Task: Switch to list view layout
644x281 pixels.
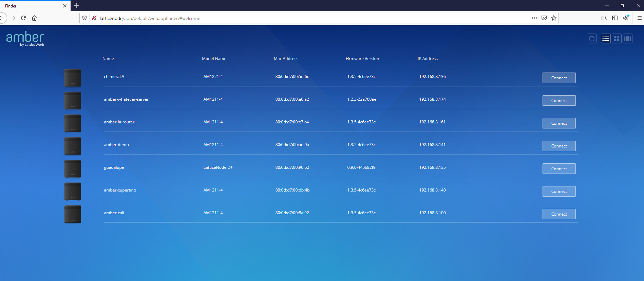Action: (606, 39)
